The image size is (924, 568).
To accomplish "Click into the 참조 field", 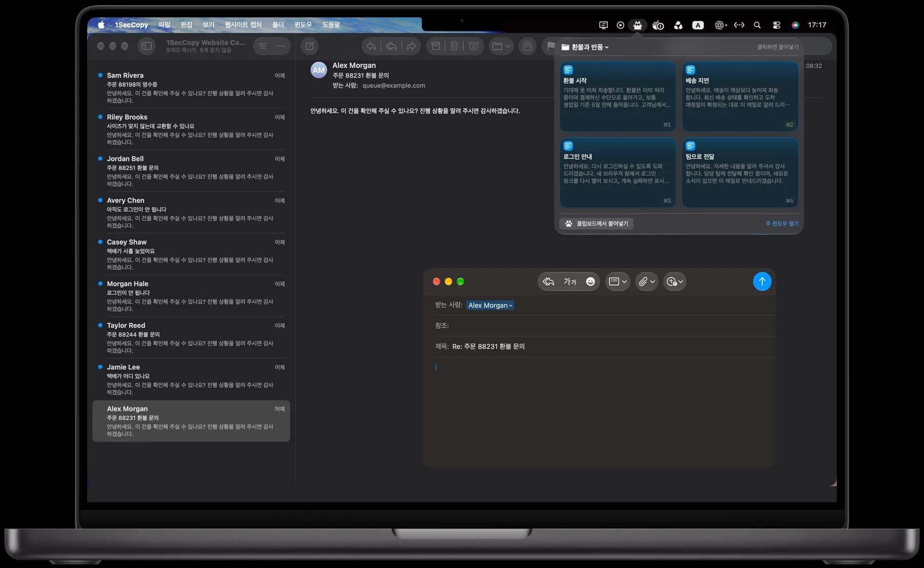I will (x=605, y=326).
